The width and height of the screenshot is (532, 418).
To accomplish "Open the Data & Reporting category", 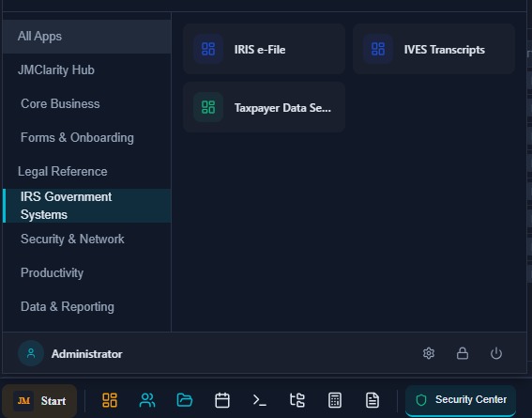I will [86, 307].
